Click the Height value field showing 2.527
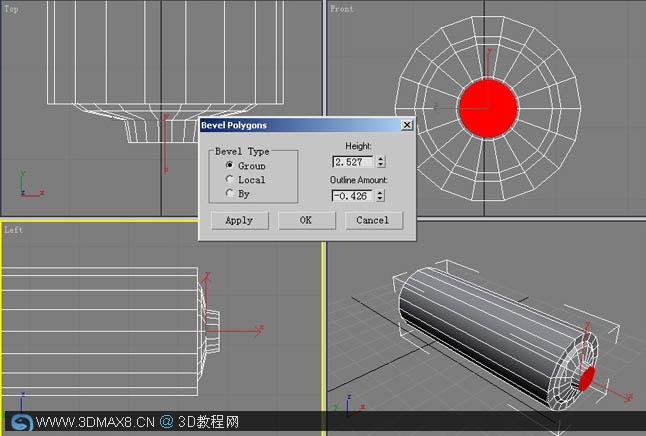The height and width of the screenshot is (436, 646). click(353, 162)
